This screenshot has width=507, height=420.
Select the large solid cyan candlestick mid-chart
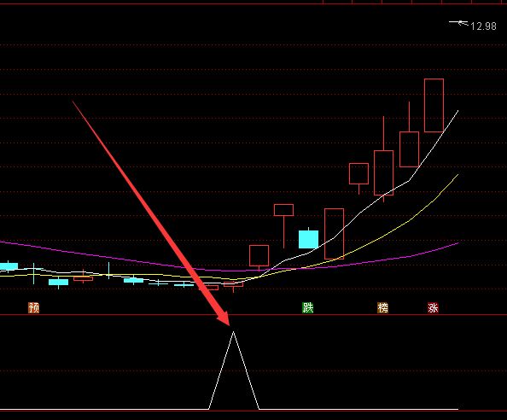click(x=308, y=239)
